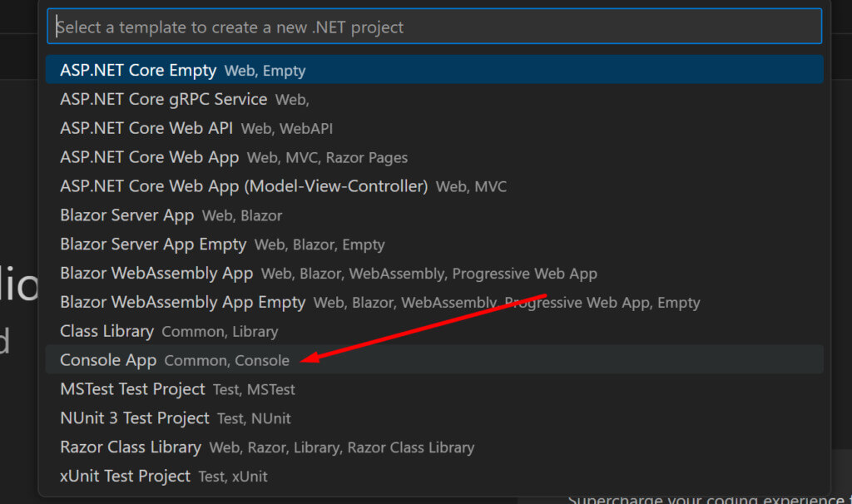The height and width of the screenshot is (504, 852).
Task: Pick the MSTest Test Project template
Action: click(x=132, y=389)
